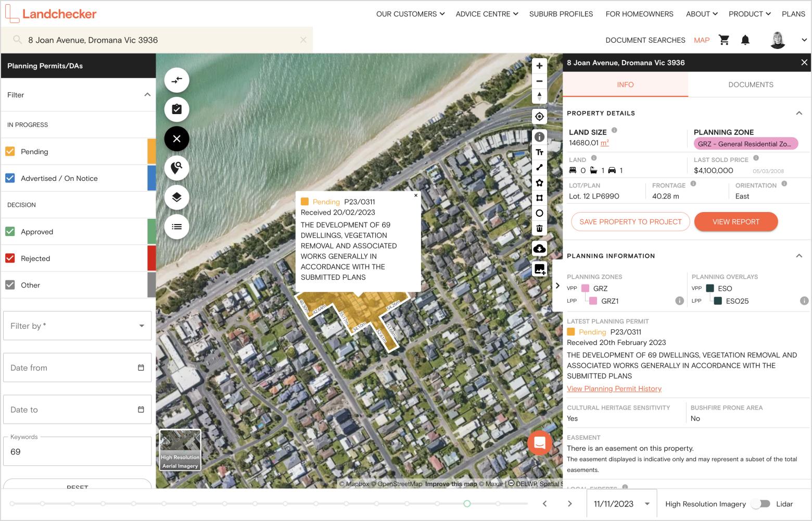Select the circle drawing tool

coord(539,213)
